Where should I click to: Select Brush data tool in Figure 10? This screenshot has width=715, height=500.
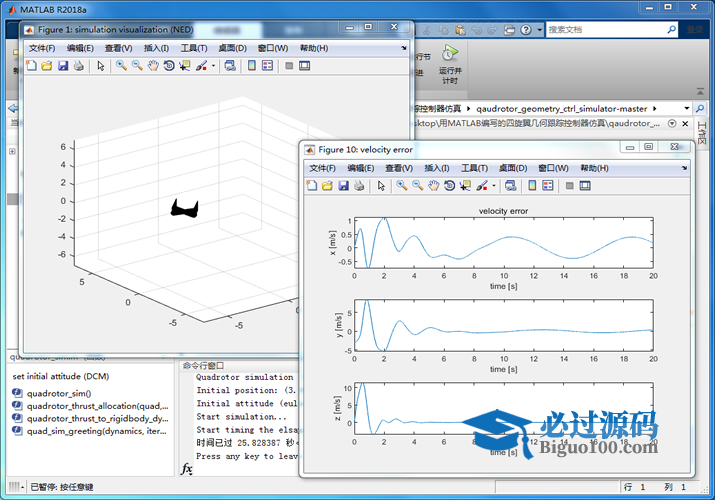482,186
